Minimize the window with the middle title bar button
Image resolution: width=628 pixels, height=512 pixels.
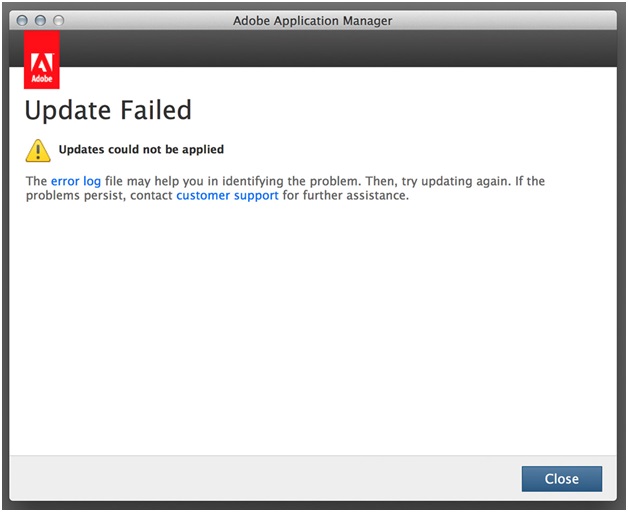pos(40,20)
